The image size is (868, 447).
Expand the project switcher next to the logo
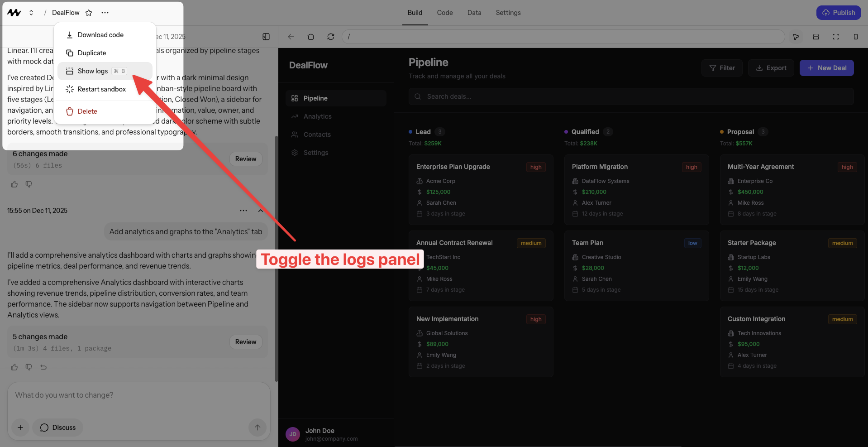pyautogui.click(x=31, y=12)
